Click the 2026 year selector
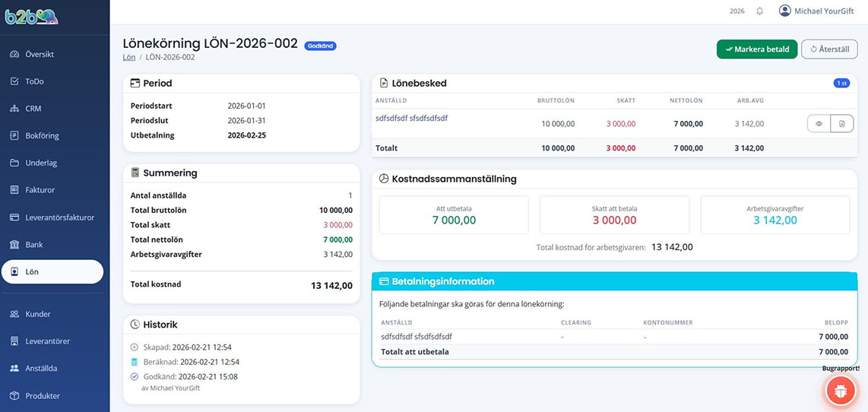 (x=737, y=11)
